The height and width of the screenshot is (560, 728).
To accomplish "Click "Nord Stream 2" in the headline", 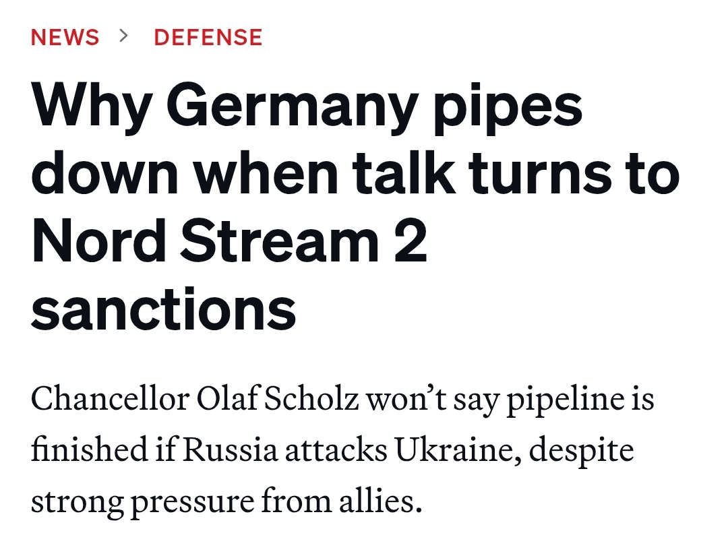I will point(229,241).
